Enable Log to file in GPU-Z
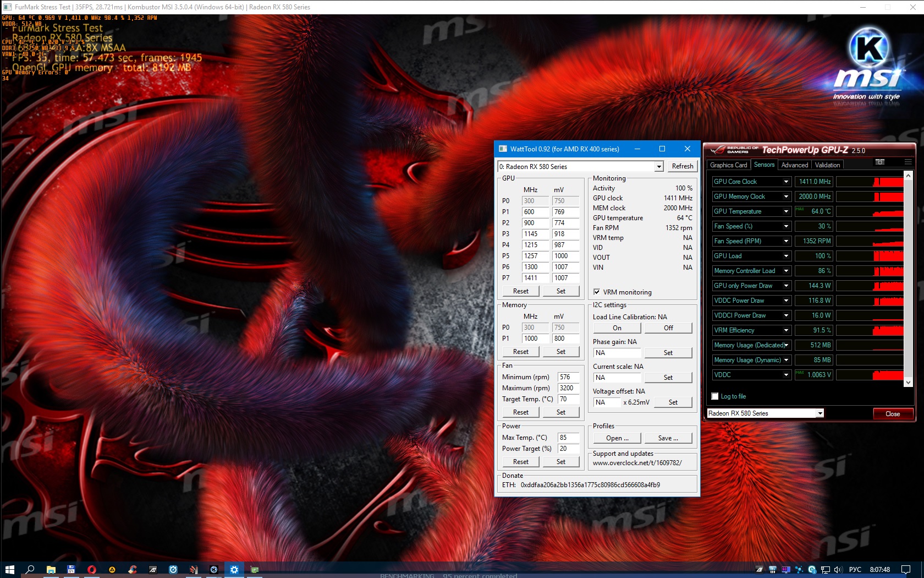The height and width of the screenshot is (578, 924). tap(715, 396)
